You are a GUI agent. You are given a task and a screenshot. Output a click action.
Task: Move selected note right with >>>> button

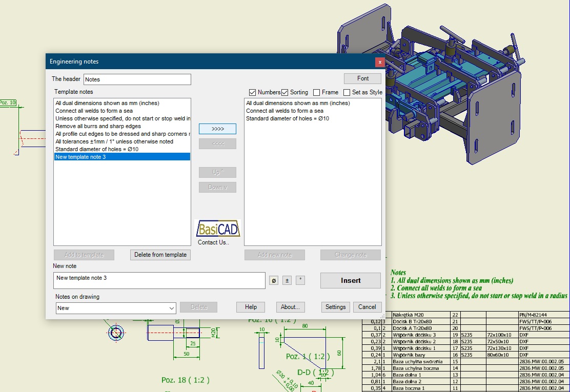click(x=217, y=129)
